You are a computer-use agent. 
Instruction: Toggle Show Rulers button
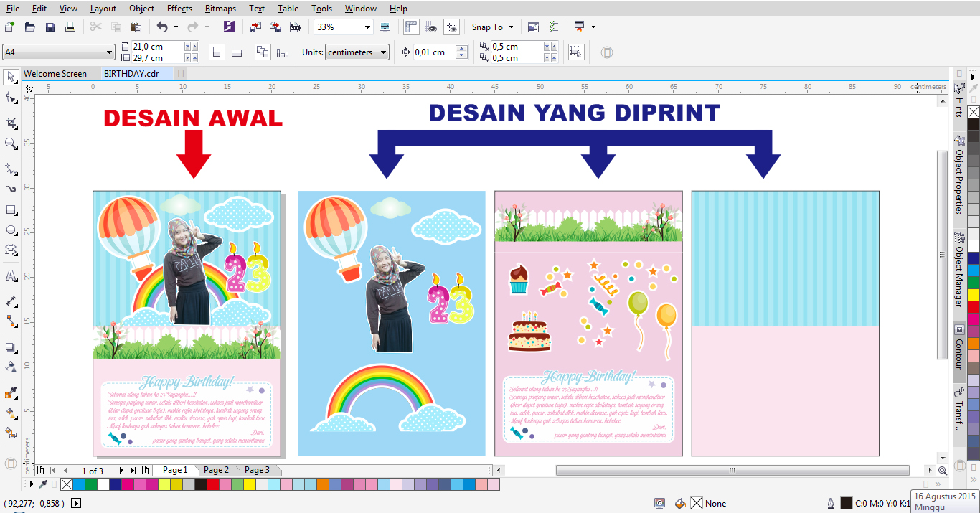pyautogui.click(x=411, y=27)
